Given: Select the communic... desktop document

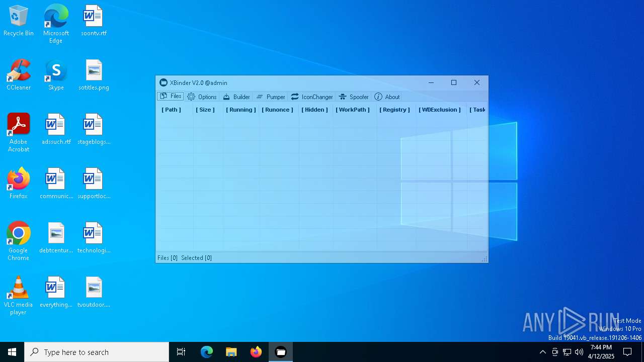Looking at the screenshot, I should [56, 184].
